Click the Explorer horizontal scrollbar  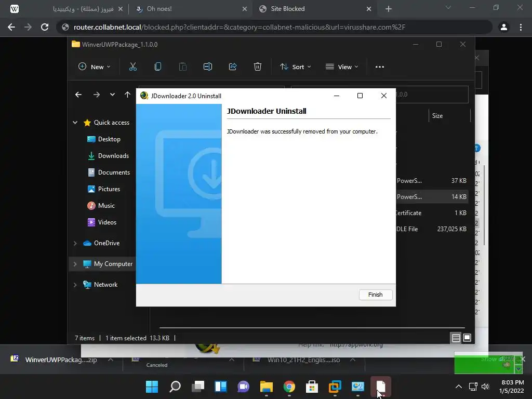click(x=312, y=328)
